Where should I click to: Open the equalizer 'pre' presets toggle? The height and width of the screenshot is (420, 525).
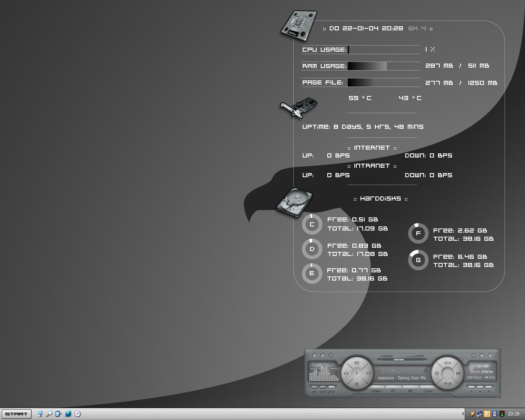(x=331, y=387)
